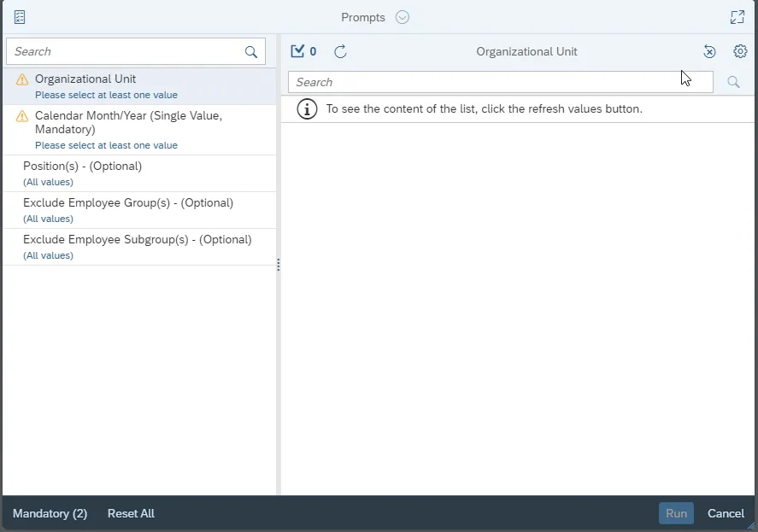This screenshot has width=758, height=532.
Task: Open the settings gear for Organizational Unit
Action: (x=740, y=51)
